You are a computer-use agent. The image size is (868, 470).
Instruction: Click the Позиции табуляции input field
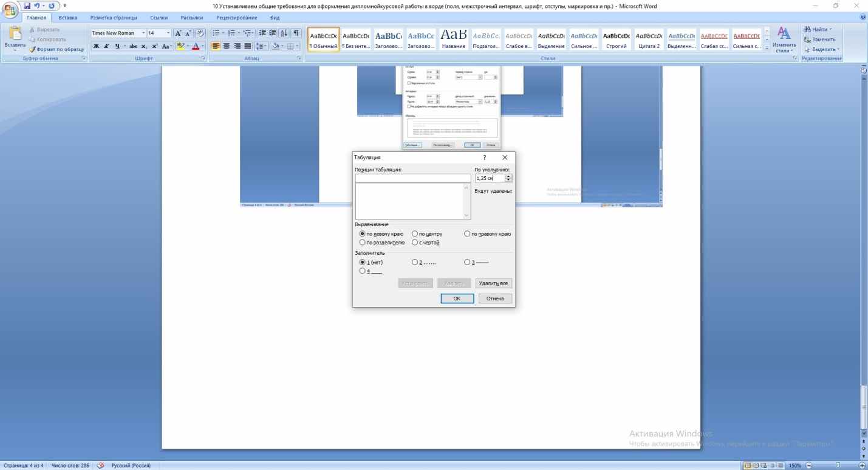(413, 178)
